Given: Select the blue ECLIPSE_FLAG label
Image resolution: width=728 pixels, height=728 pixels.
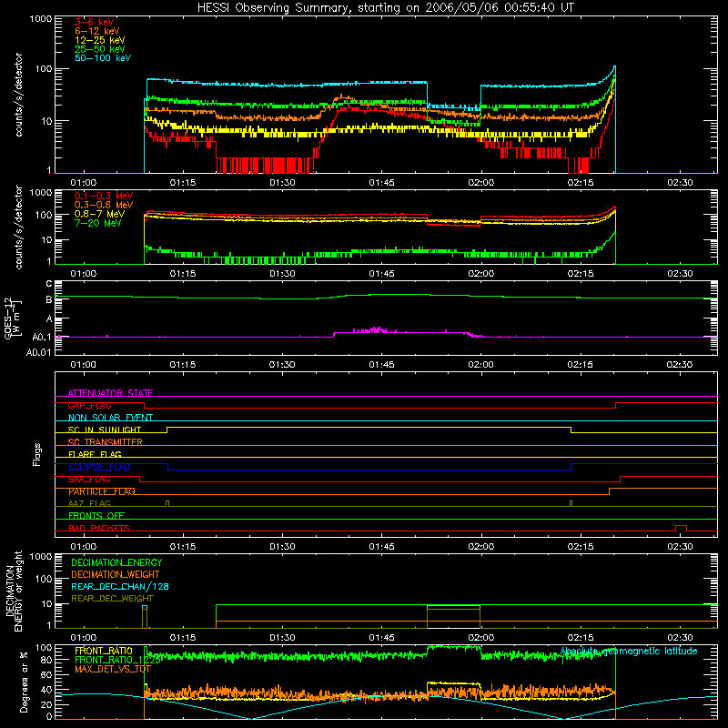Looking at the screenshot, I should coord(99,467).
